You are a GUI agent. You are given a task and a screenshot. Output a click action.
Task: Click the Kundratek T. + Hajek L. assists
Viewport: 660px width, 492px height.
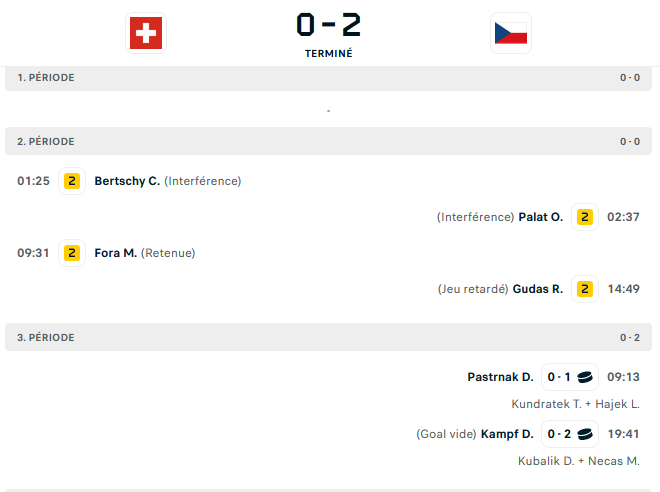pos(575,404)
